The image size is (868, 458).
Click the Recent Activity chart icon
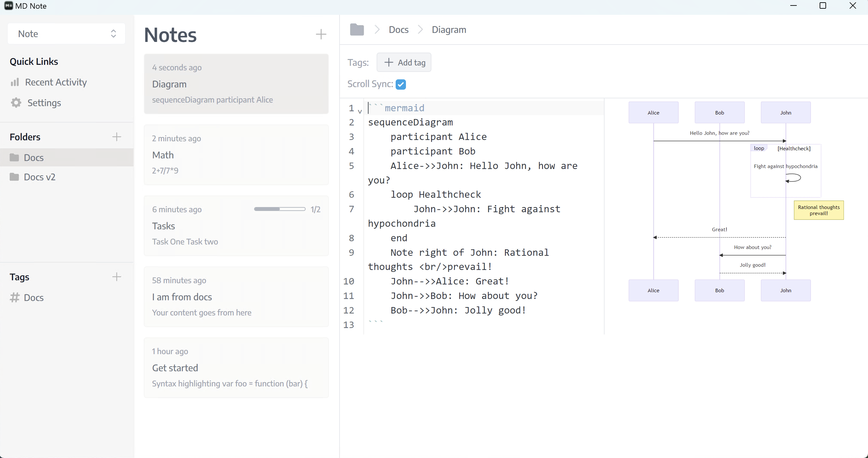pos(15,82)
